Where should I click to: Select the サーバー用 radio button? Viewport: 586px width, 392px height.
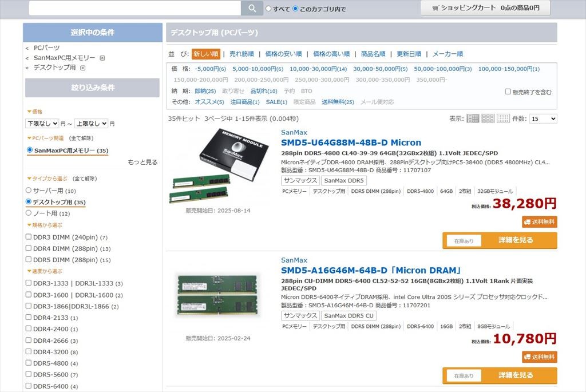29,190
